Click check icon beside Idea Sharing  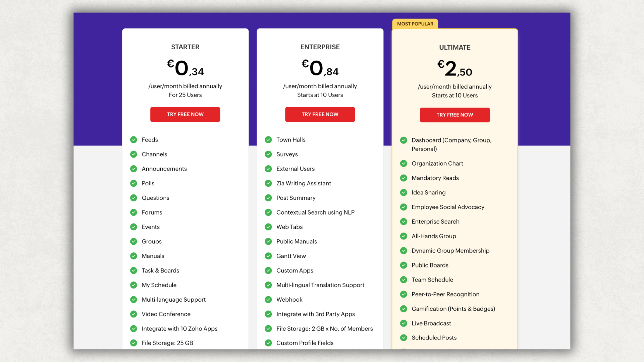[404, 192]
